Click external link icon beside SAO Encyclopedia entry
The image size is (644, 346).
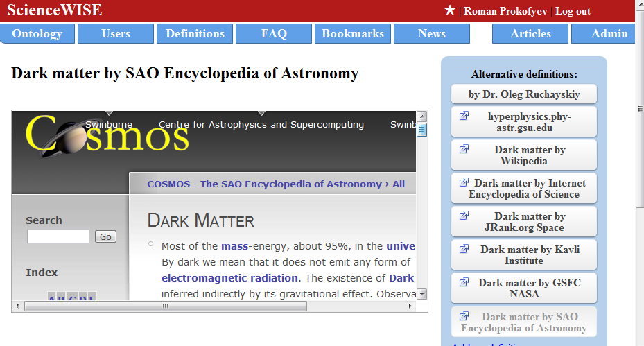pyautogui.click(x=464, y=316)
